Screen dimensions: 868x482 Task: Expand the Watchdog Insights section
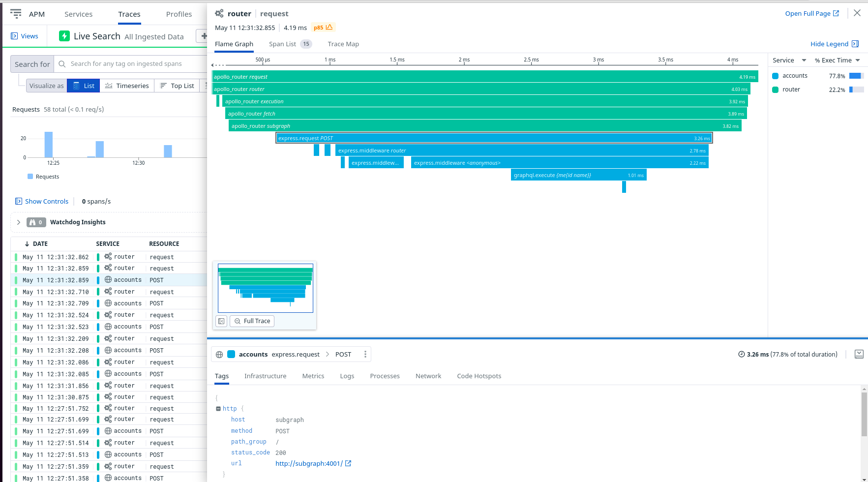point(19,222)
